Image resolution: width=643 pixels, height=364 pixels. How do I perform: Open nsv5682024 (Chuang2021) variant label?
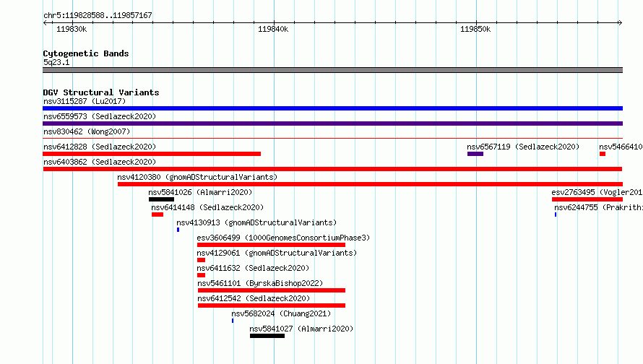281,313
